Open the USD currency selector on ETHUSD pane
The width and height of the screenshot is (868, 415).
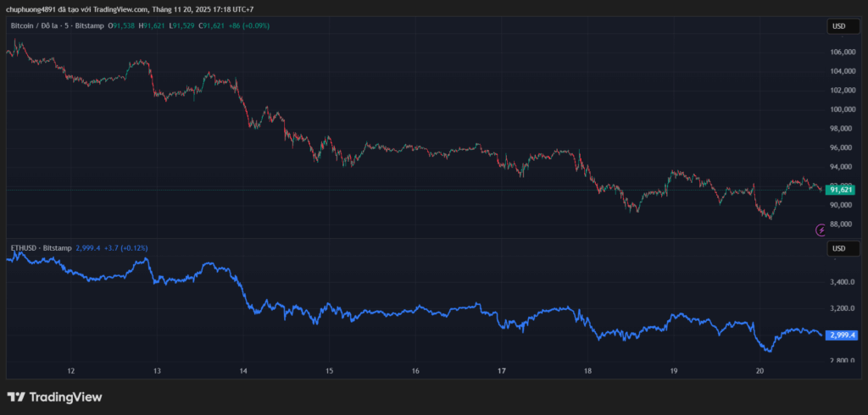click(x=838, y=248)
